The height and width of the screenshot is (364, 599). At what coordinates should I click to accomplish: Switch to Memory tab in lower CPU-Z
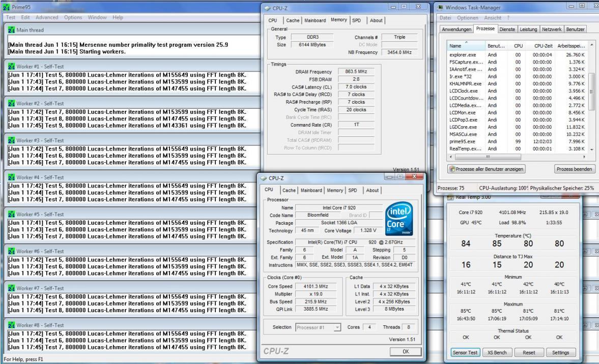pyautogui.click(x=335, y=191)
